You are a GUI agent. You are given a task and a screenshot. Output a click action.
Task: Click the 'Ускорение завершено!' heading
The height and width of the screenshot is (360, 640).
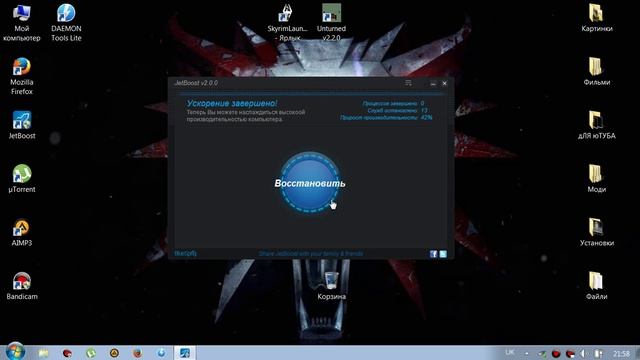[232, 103]
